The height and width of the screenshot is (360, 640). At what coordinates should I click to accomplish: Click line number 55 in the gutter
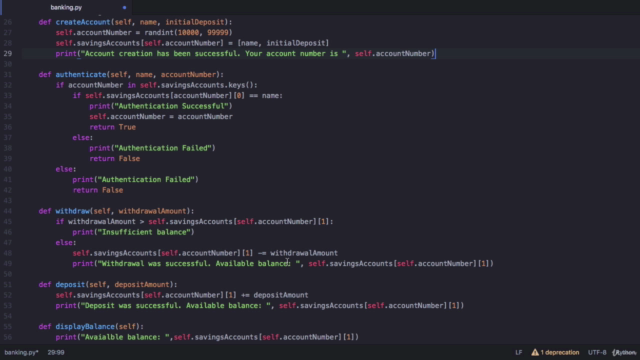8,327
